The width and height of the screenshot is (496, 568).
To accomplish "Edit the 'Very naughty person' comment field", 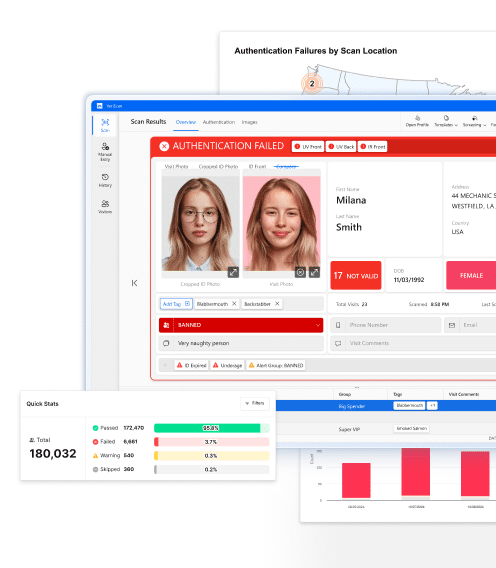I will tap(241, 343).
